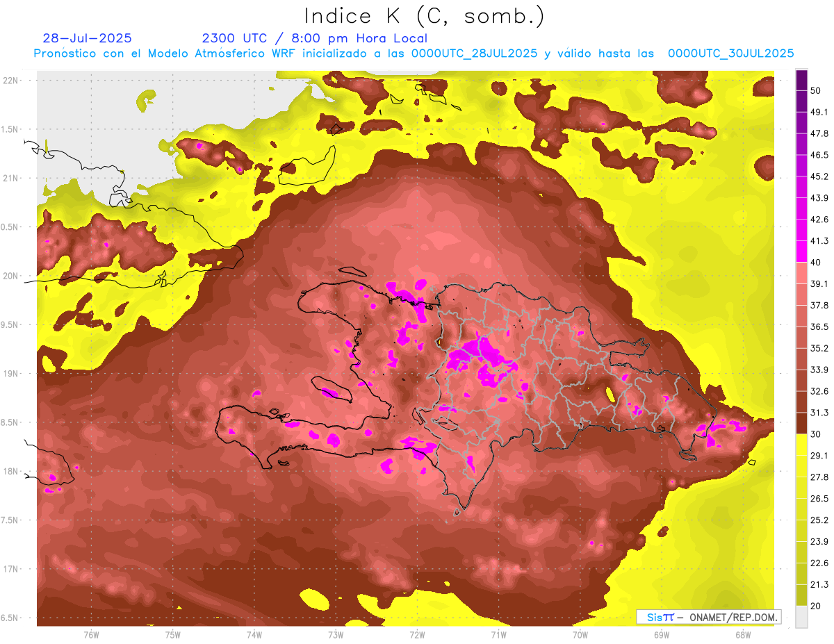Select the latitude axis label "21N"

11,179
